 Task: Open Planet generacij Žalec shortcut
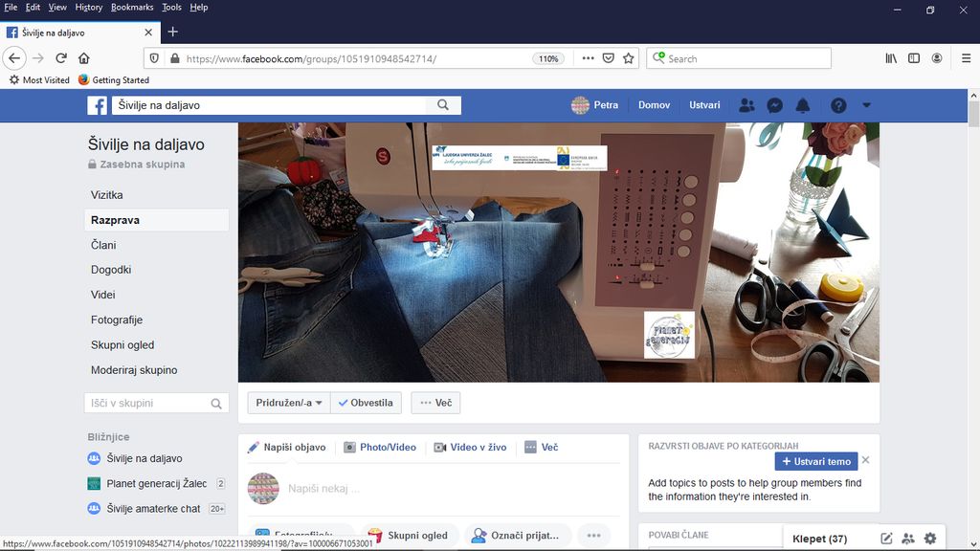point(156,484)
